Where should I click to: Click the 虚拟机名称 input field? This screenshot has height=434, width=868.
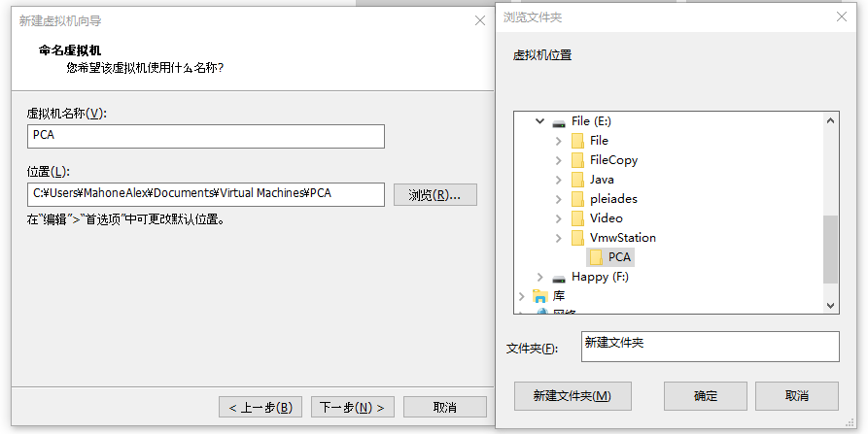[206, 136]
